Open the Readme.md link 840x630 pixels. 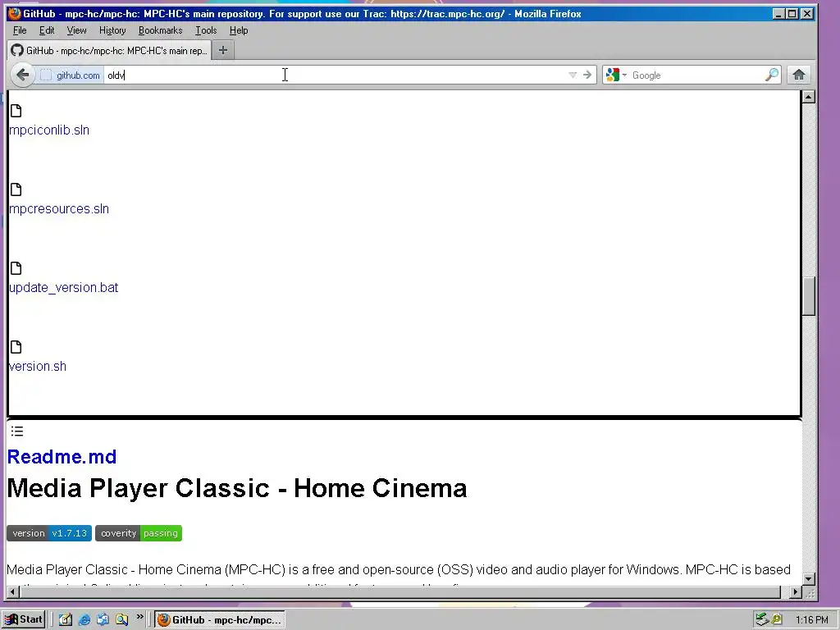(x=62, y=457)
